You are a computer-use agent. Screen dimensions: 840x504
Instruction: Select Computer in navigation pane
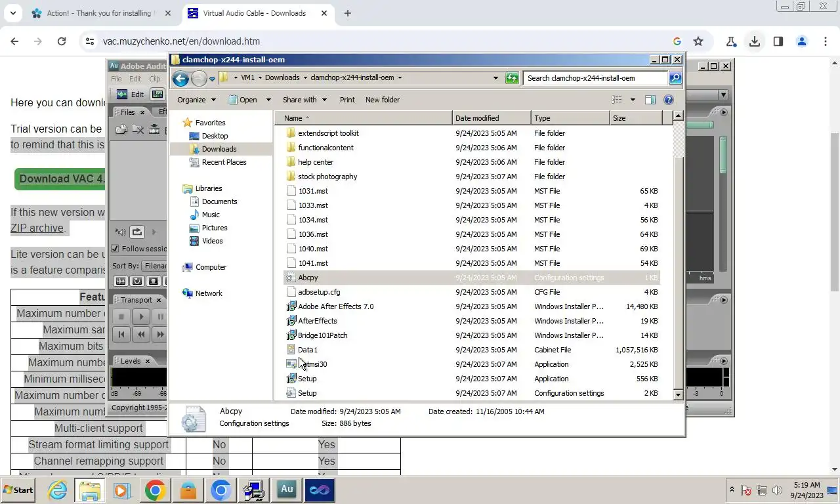click(211, 267)
